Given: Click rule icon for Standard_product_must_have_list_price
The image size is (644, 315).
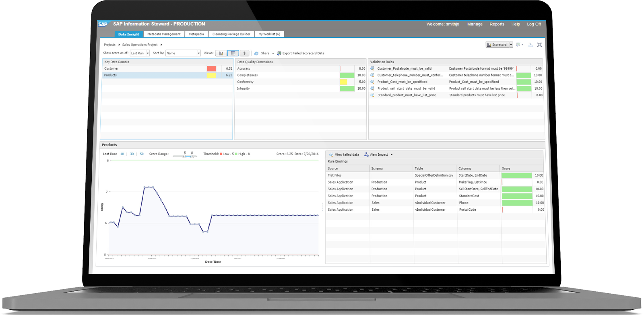Looking at the screenshot, I should (372, 95).
